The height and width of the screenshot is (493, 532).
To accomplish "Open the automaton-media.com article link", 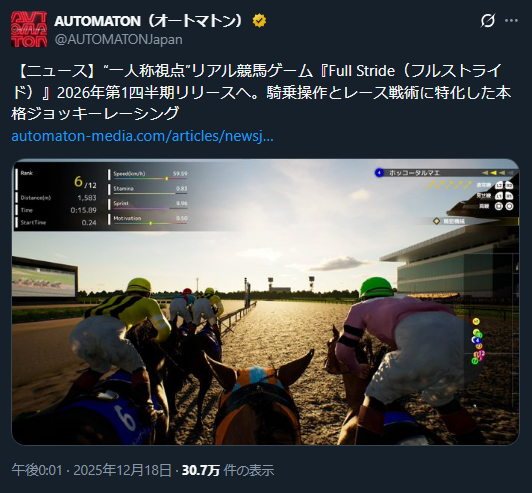I will pos(142,136).
